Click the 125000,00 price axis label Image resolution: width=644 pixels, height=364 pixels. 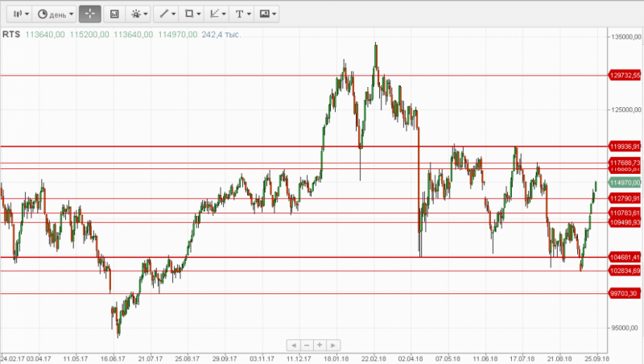point(626,110)
